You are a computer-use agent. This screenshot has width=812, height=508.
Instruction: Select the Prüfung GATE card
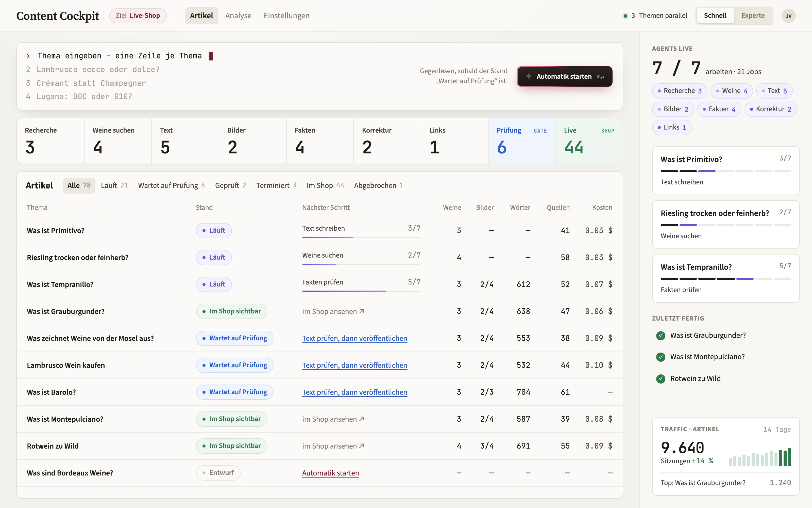522,141
